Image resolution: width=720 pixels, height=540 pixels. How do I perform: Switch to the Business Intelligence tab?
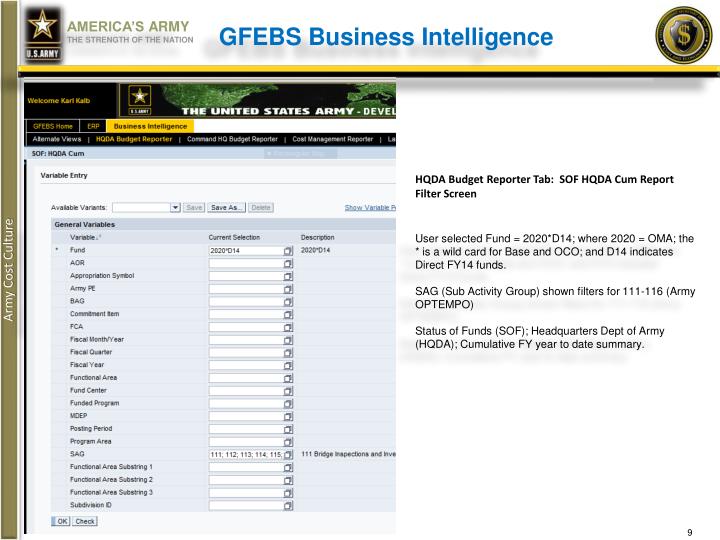point(150,126)
